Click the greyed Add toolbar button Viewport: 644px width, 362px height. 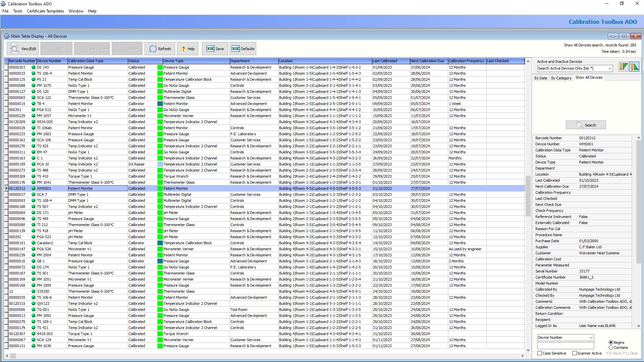click(x=56, y=49)
